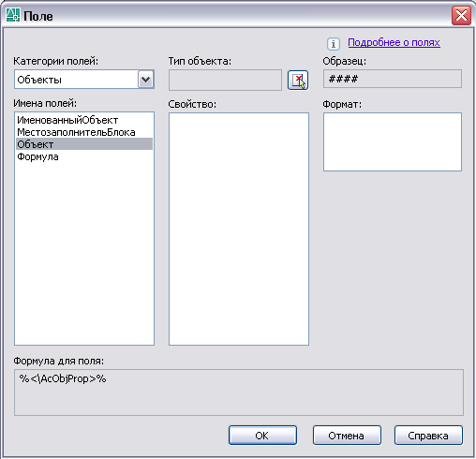
Task: Click the Образец field showing ####
Action: point(393,79)
